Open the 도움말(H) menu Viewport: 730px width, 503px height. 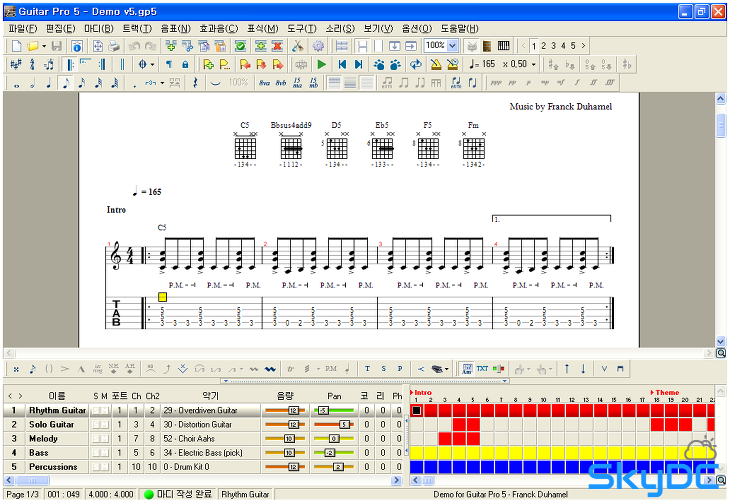(x=459, y=28)
